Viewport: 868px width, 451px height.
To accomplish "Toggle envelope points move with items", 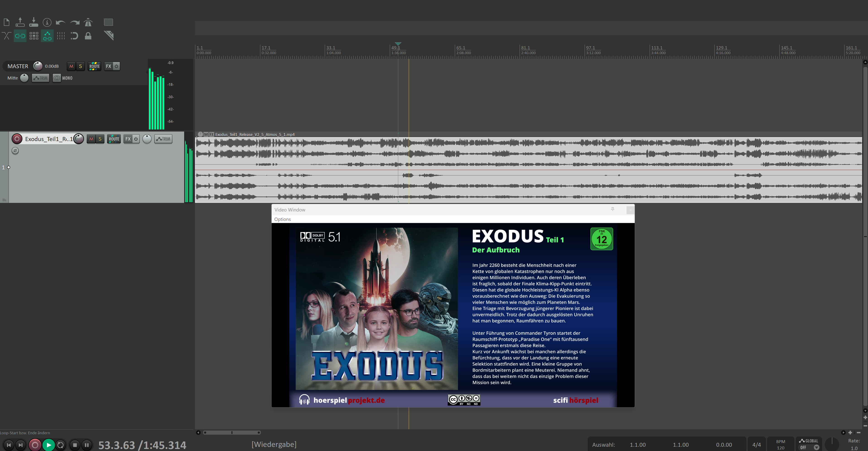I will 47,36.
